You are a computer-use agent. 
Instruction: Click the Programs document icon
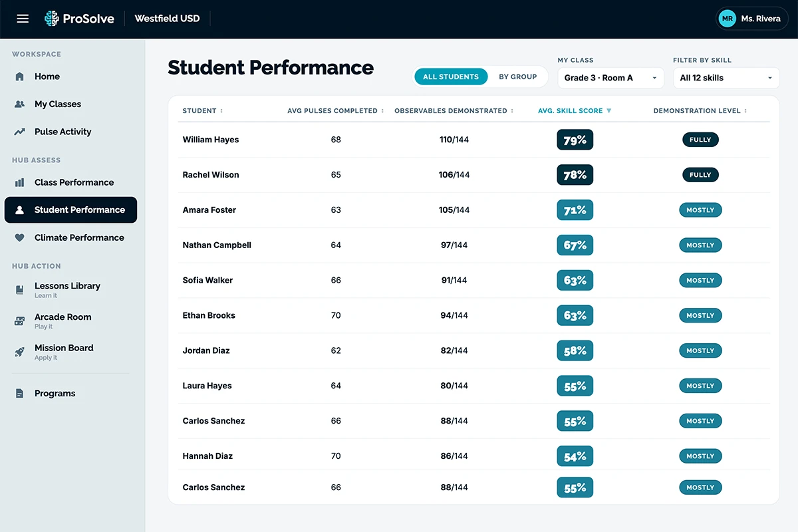[x=20, y=394]
